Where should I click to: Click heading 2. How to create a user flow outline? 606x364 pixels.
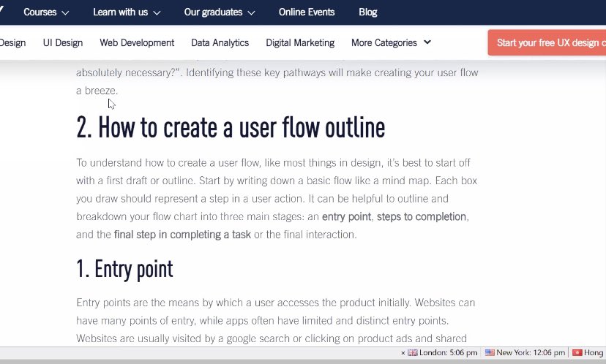pyautogui.click(x=231, y=127)
